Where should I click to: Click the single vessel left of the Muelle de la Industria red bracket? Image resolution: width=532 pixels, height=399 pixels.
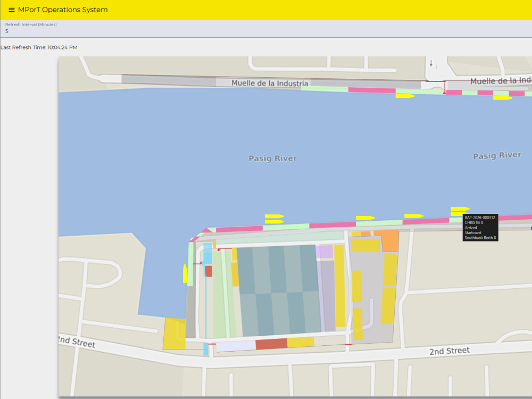405,96
